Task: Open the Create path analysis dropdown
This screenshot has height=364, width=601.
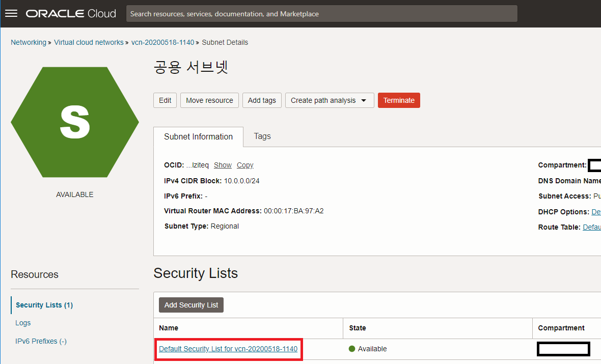Action: (x=329, y=100)
